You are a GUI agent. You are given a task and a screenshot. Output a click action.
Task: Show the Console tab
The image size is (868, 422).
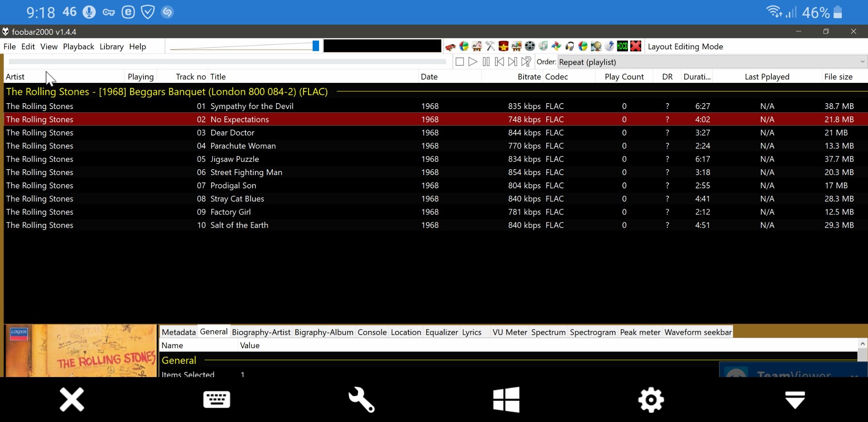pos(372,332)
